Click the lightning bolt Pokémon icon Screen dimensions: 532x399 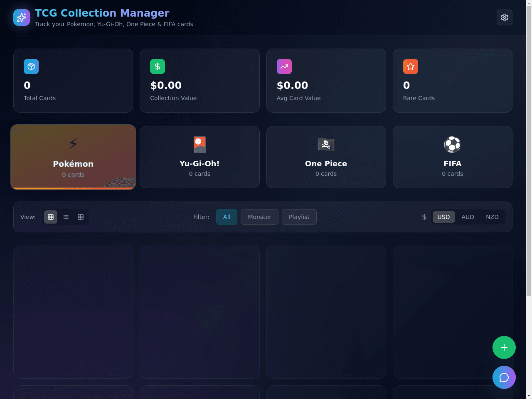click(73, 144)
